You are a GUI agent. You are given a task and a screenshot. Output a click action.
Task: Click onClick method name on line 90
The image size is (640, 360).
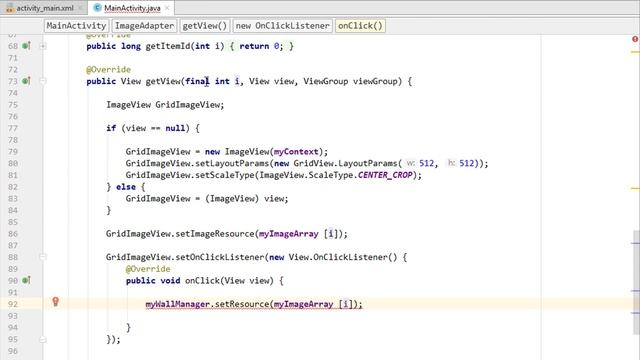point(202,281)
